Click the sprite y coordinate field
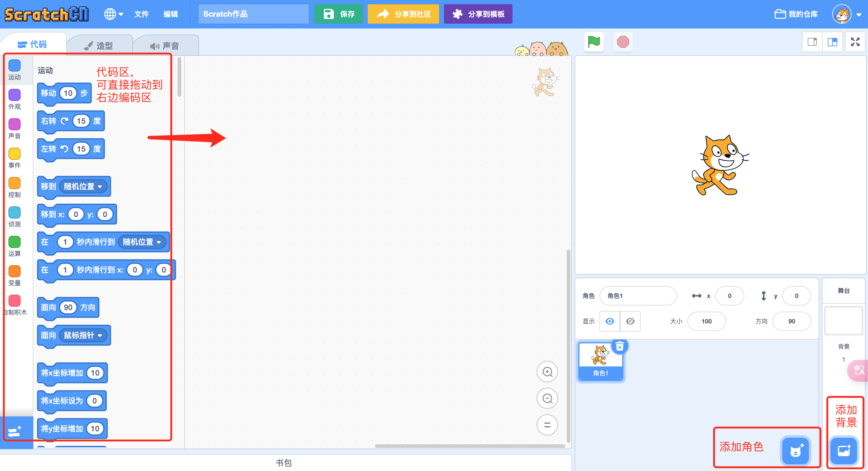Viewport: 868px width, 471px height. coord(796,296)
